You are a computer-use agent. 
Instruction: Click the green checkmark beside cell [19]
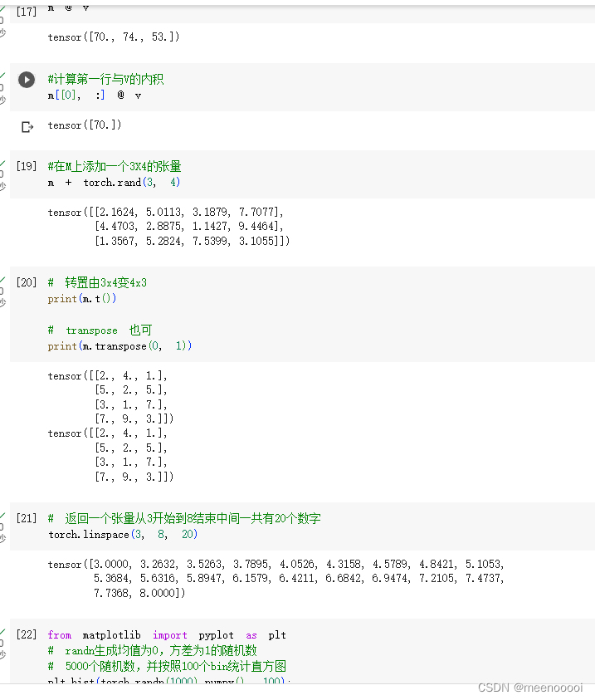click(x=2, y=164)
